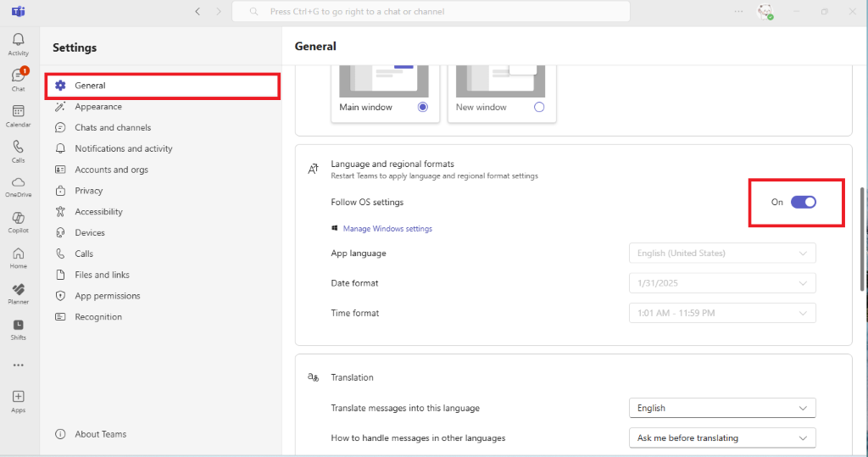
Task: Show more apps via ellipsis in rail
Action: click(x=19, y=365)
